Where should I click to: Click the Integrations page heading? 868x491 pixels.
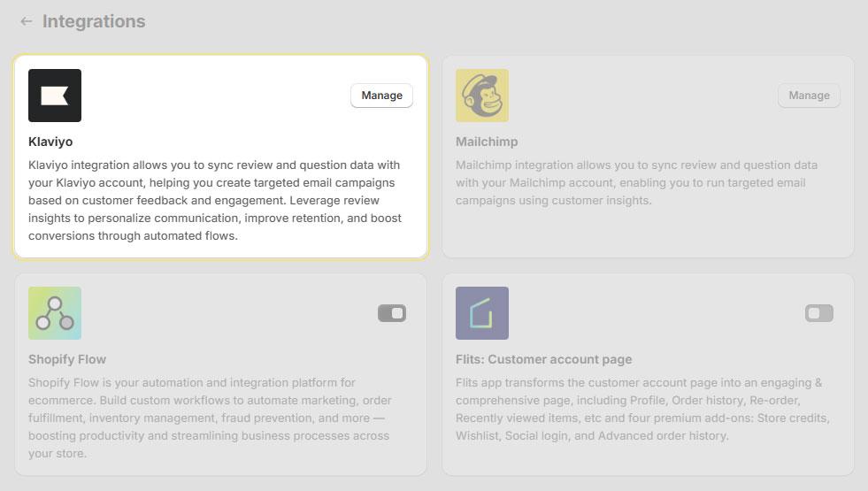[x=94, y=21]
